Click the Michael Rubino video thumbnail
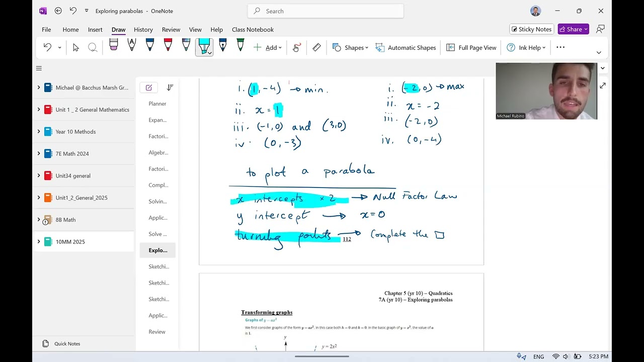Viewport: 644px width, 362px height. (x=546, y=91)
